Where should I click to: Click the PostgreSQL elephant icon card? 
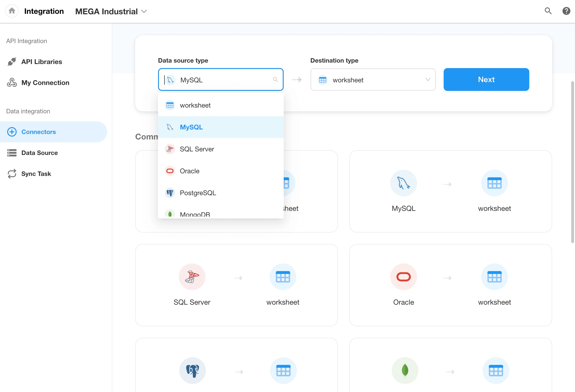pyautogui.click(x=192, y=371)
